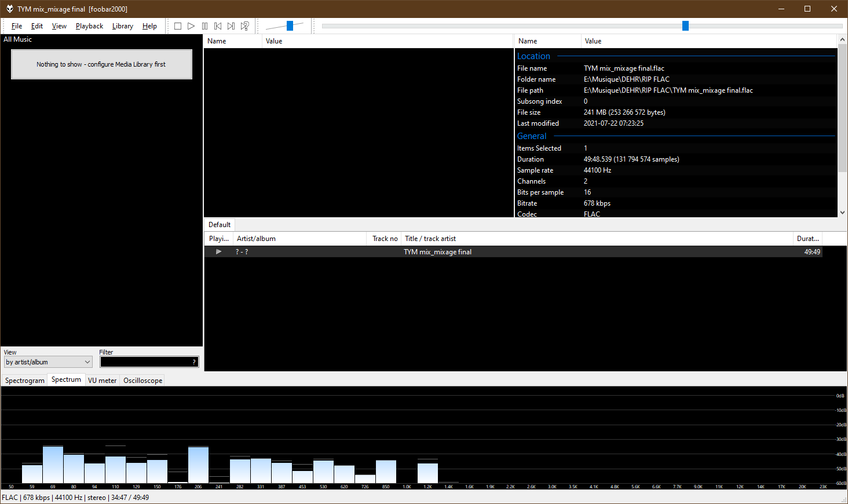Click the 'All Music' library label
848x504 pixels.
(x=18, y=39)
